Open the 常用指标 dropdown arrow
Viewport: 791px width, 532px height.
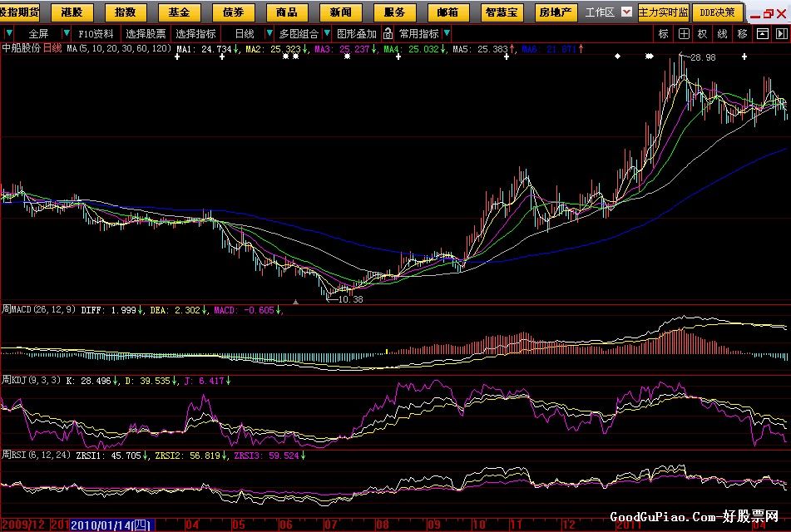point(447,33)
